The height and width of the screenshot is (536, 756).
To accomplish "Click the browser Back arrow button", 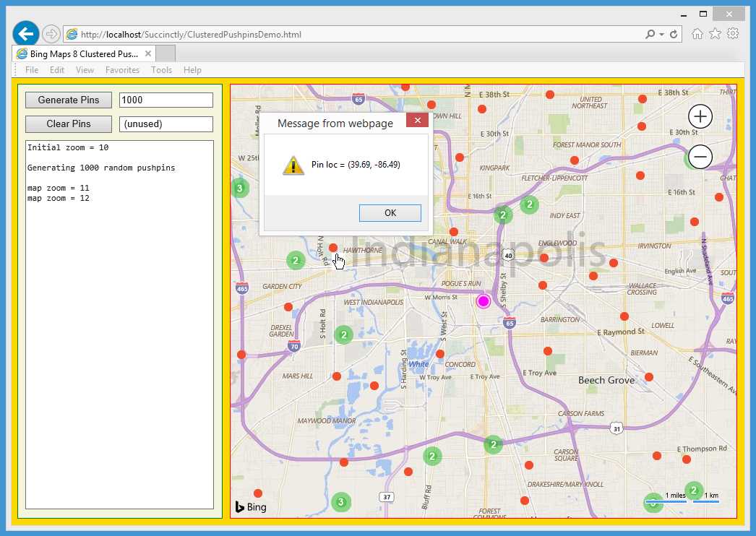I will (25, 34).
